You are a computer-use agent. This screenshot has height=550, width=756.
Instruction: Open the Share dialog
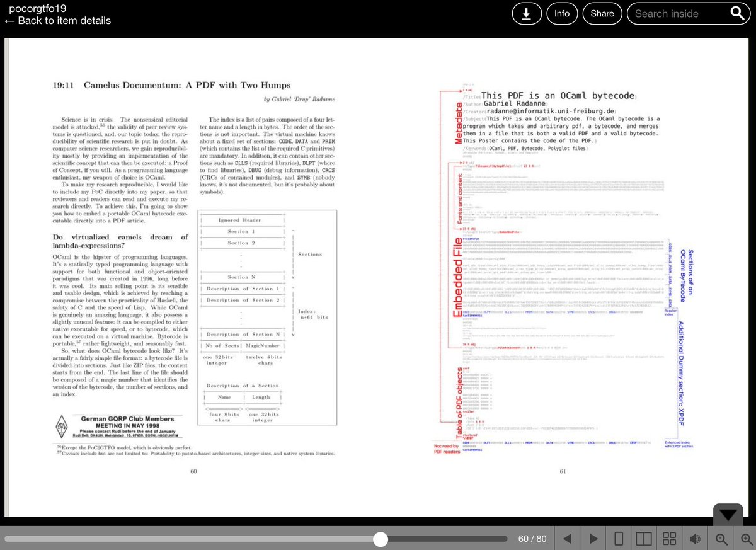(x=602, y=13)
